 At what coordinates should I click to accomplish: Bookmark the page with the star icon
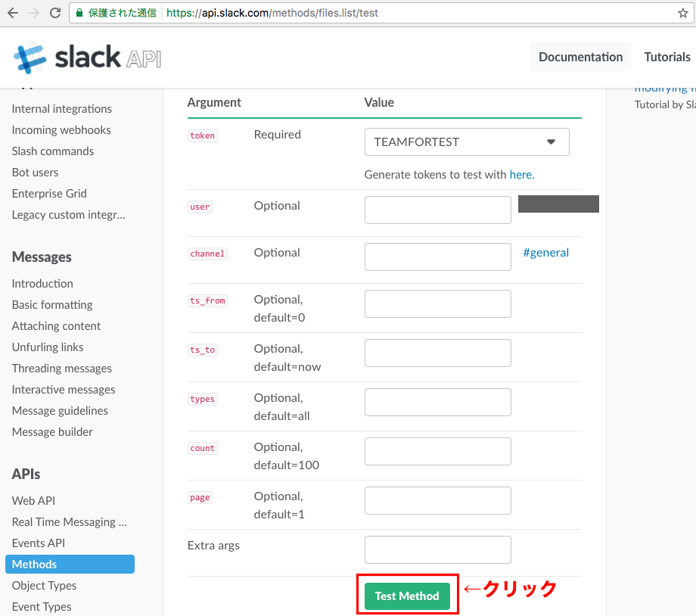[683, 13]
